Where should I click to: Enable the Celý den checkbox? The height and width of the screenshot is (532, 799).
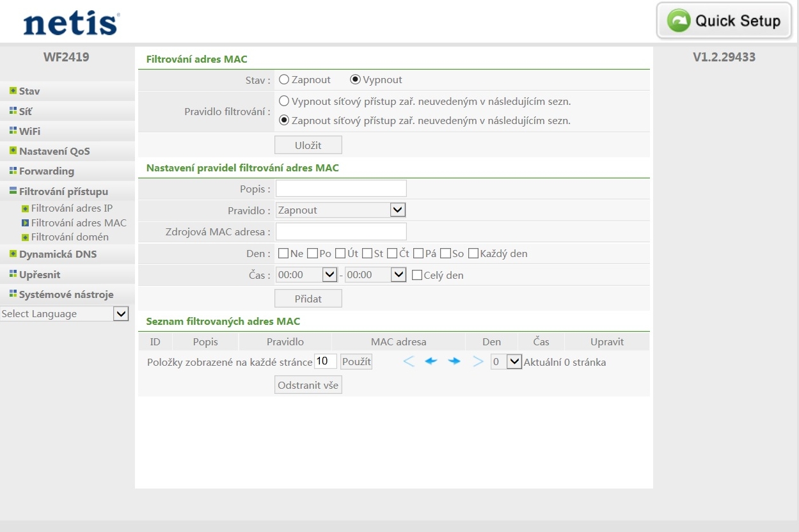click(417, 276)
